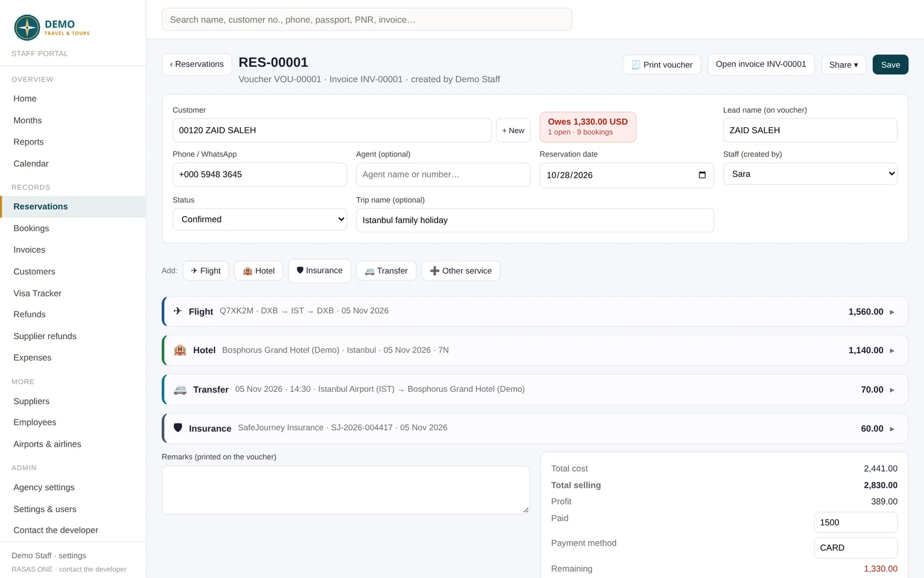Viewport: 924px width, 578px height.
Task: Expand the Insurance row arrow at 60.00
Action: tap(892, 429)
